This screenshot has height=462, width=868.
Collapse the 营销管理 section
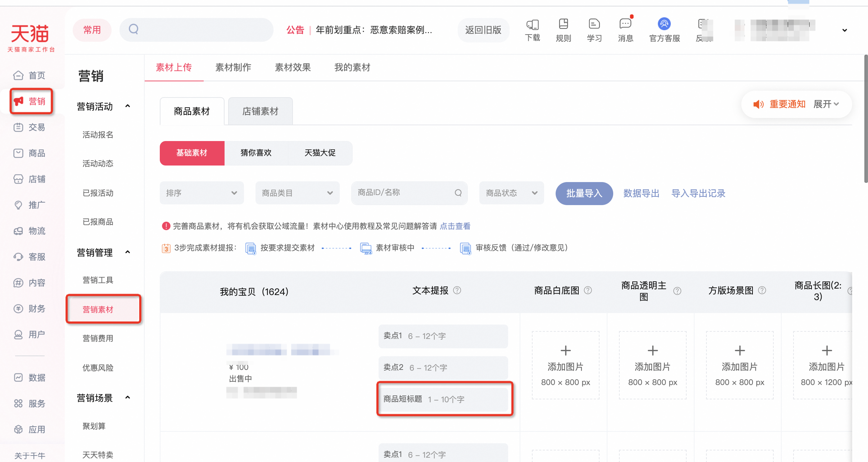(127, 252)
